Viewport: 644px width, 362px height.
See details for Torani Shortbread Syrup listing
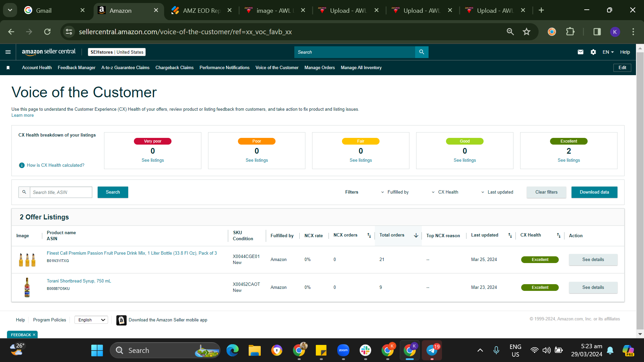(x=593, y=288)
